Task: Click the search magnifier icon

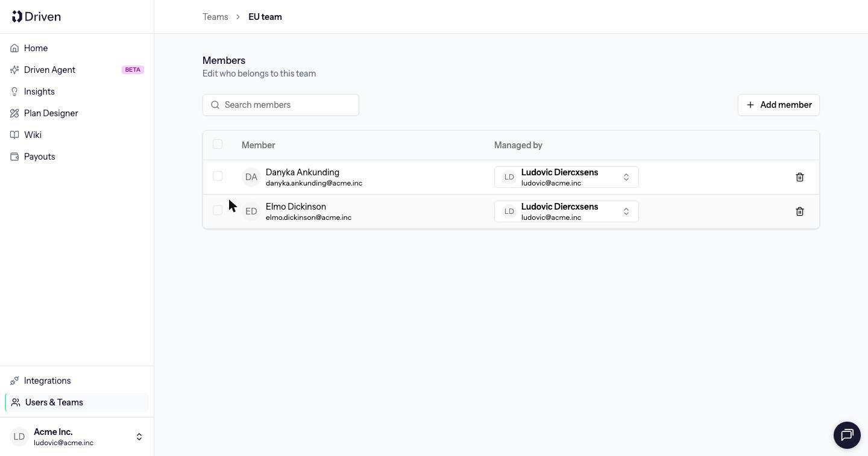Action: (x=215, y=105)
